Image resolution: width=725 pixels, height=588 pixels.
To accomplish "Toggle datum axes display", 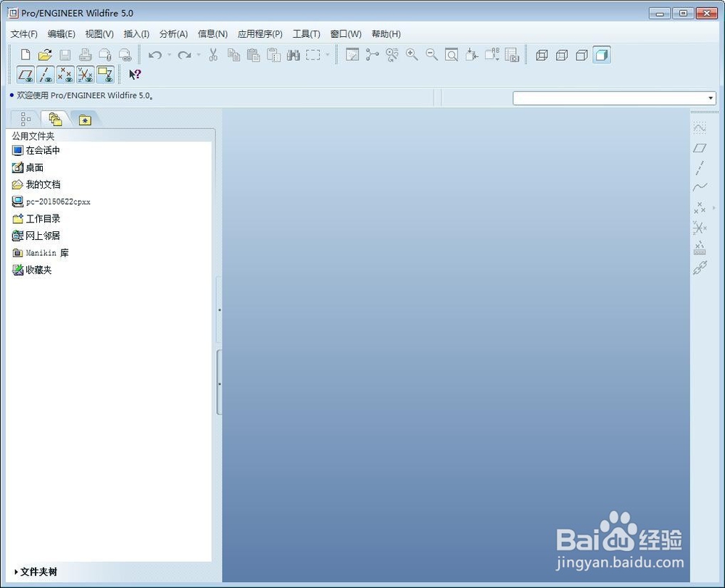I will pos(45,75).
